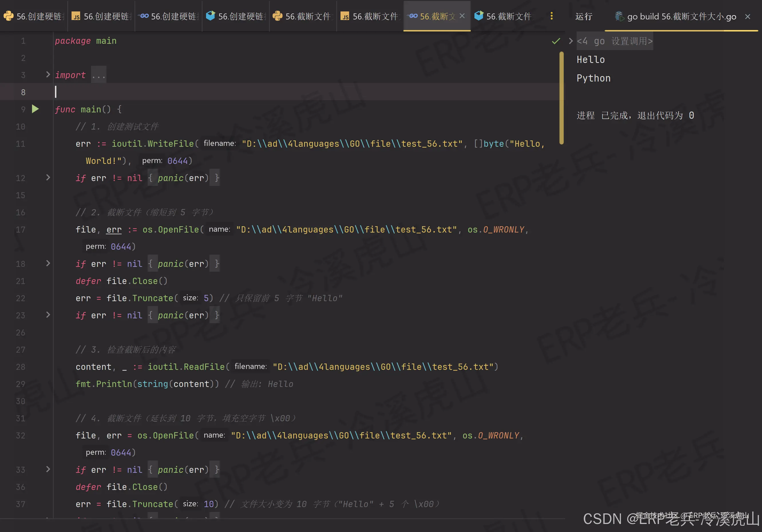Click the green run gutter arrow beside func main
The image size is (762, 532).
[x=35, y=109]
